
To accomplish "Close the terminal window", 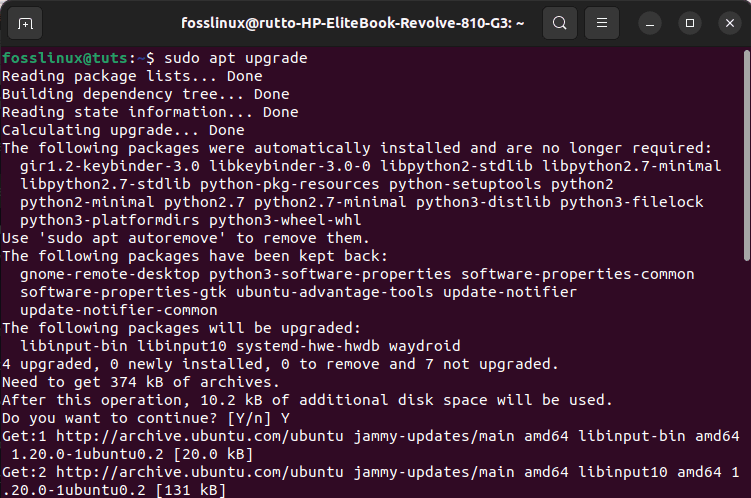I will [x=730, y=23].
